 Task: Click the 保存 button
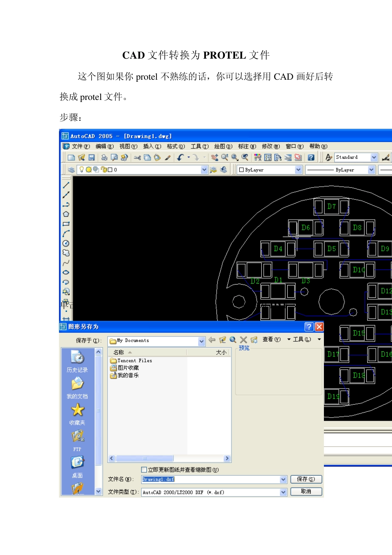[306, 479]
